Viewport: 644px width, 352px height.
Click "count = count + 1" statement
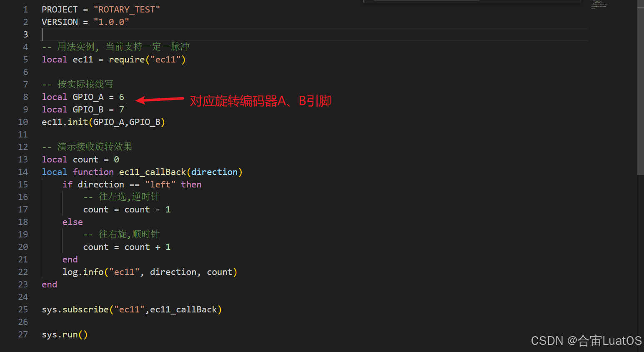pos(127,247)
